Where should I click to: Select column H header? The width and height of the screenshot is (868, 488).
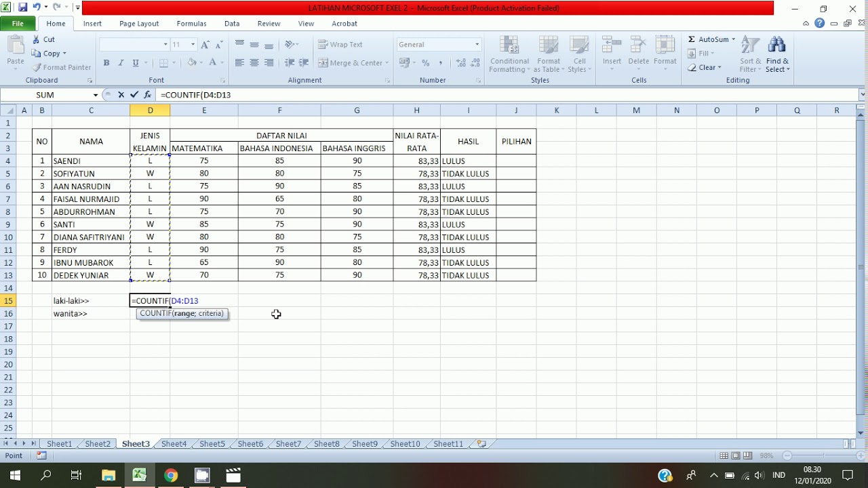pyautogui.click(x=416, y=110)
